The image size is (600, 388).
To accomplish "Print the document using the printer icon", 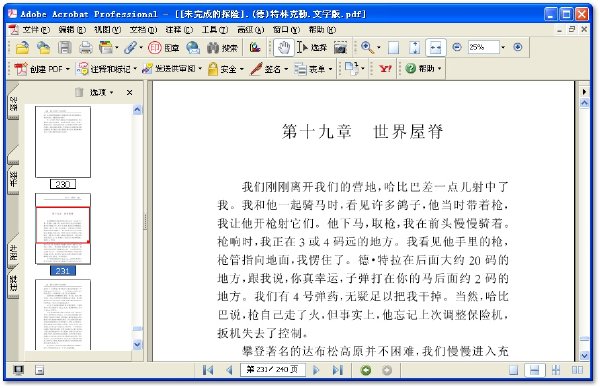I will click(85, 47).
